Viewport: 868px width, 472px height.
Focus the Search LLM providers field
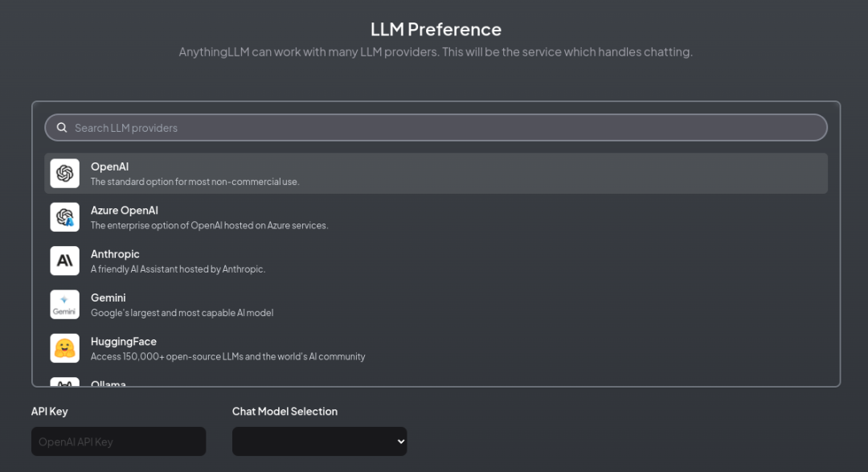click(442, 128)
